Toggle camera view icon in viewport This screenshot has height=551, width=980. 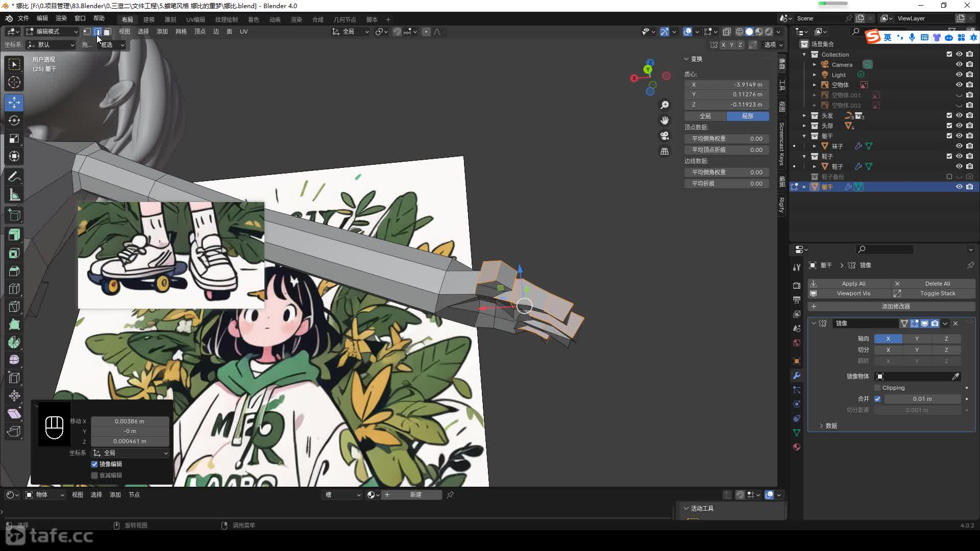coord(665,136)
